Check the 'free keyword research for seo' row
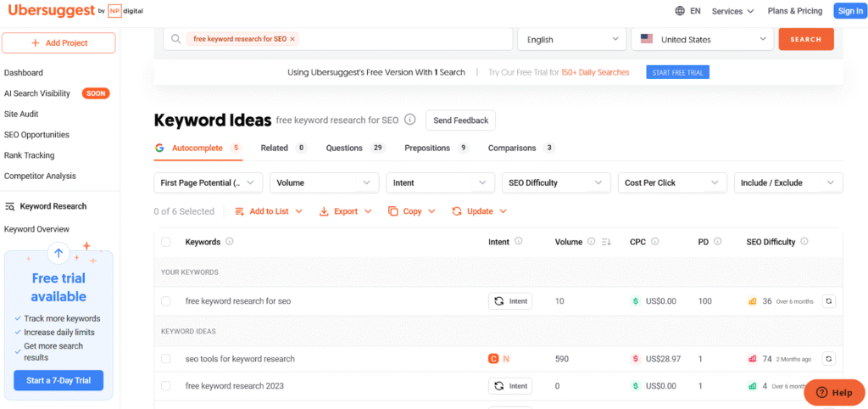 [x=166, y=301]
